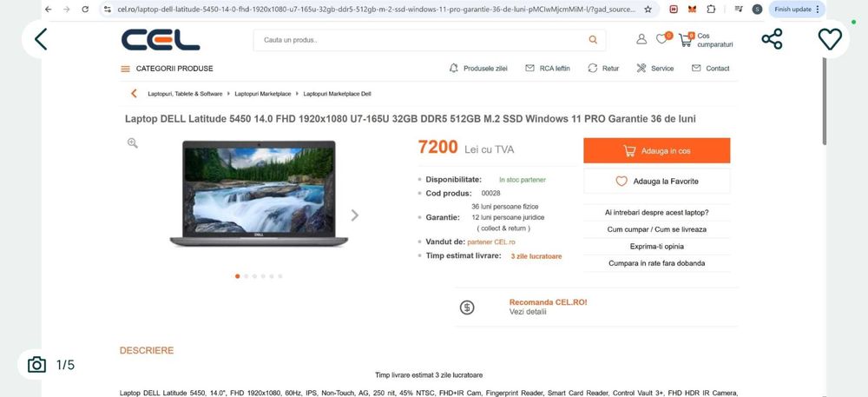Open the Cumpara in rate fara dobanda link

point(656,263)
